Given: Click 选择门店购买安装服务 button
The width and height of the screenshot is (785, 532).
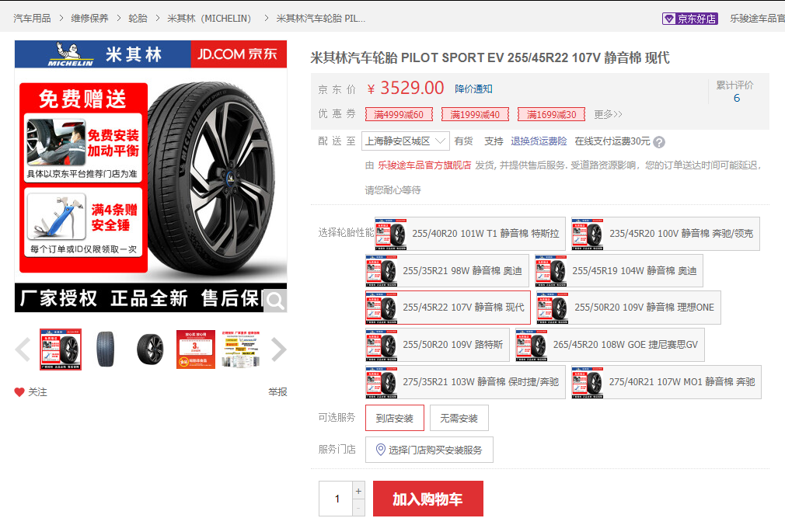Looking at the screenshot, I should click(429, 450).
